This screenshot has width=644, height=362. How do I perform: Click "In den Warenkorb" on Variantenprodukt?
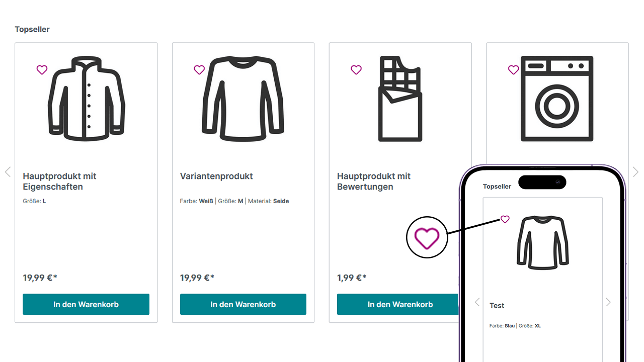(x=243, y=304)
